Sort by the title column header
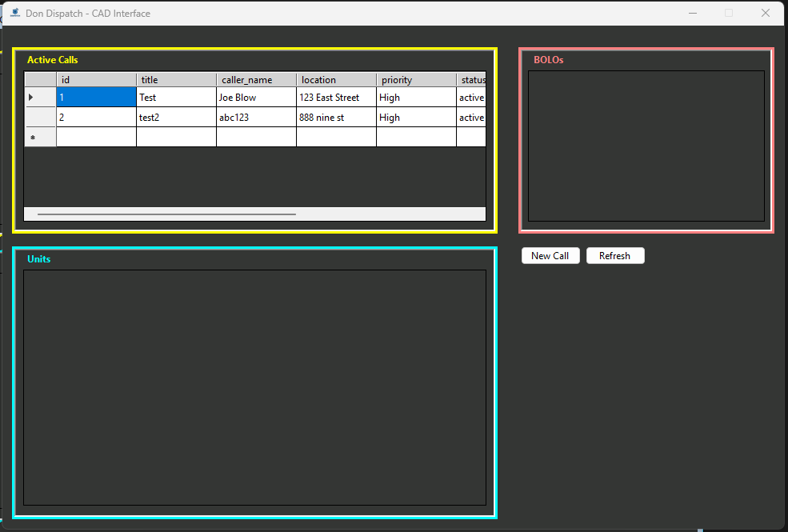This screenshot has height=532, width=788. click(176, 80)
